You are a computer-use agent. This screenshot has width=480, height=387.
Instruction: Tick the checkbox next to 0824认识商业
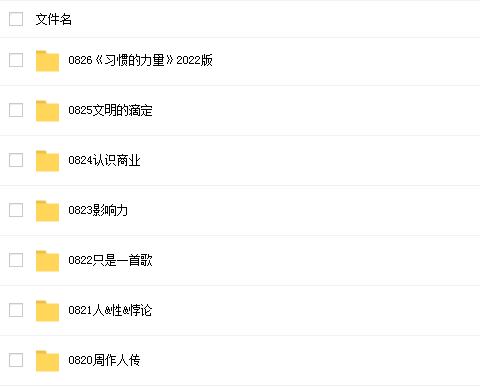click(16, 160)
